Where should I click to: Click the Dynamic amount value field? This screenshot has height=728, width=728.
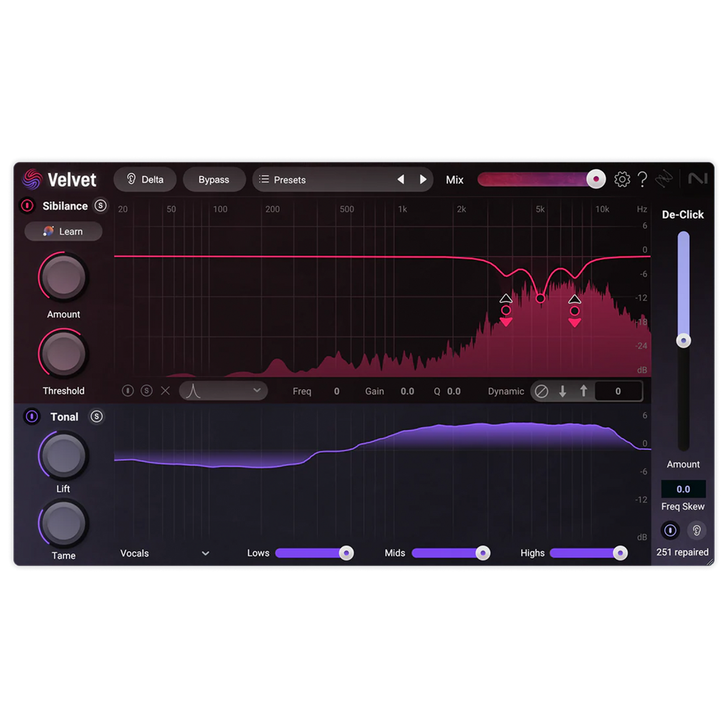(x=618, y=391)
